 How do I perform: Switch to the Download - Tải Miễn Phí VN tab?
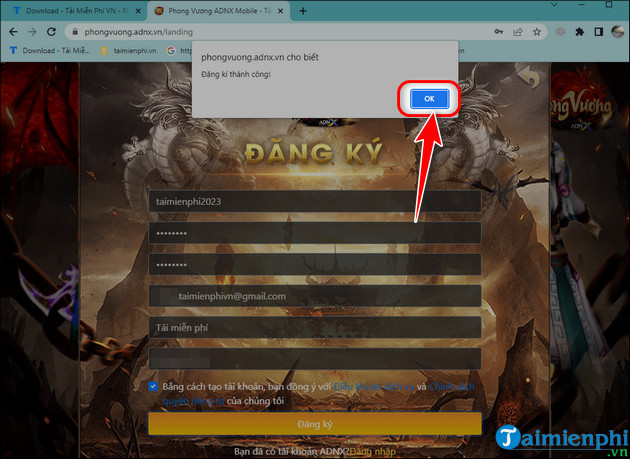point(76,11)
